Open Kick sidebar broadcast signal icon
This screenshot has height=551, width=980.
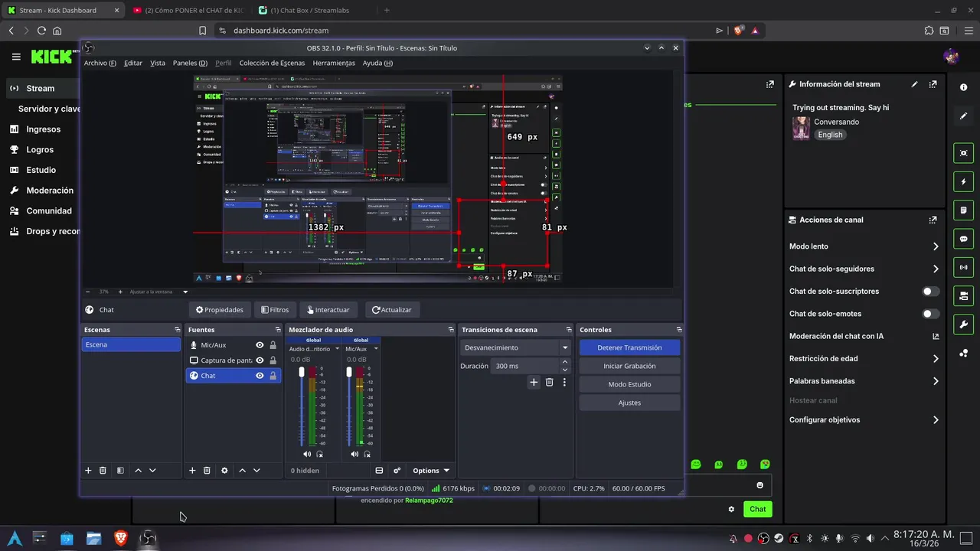(964, 267)
